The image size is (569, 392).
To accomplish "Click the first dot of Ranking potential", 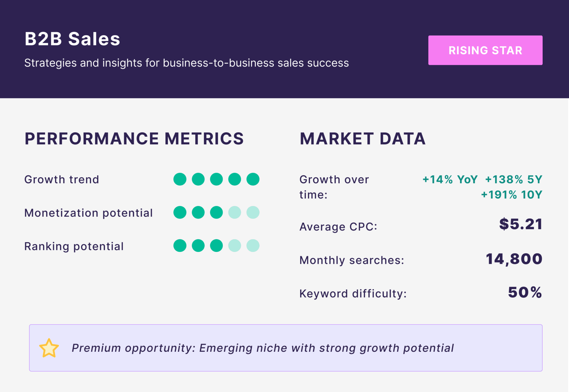I will click(180, 246).
